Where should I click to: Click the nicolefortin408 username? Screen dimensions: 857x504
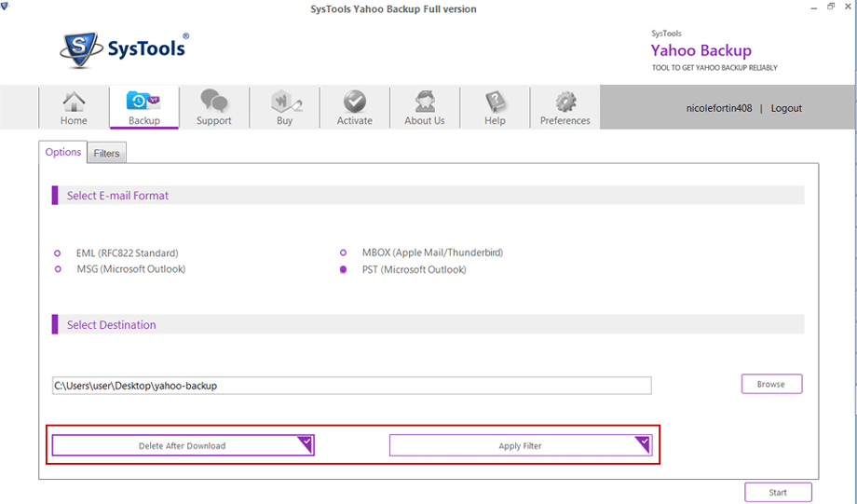(x=719, y=108)
